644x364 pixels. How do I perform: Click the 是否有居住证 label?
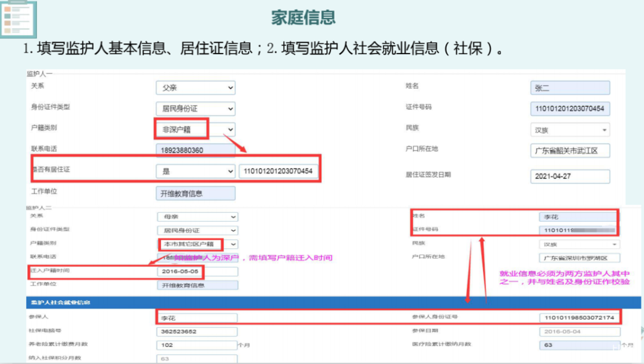point(51,169)
